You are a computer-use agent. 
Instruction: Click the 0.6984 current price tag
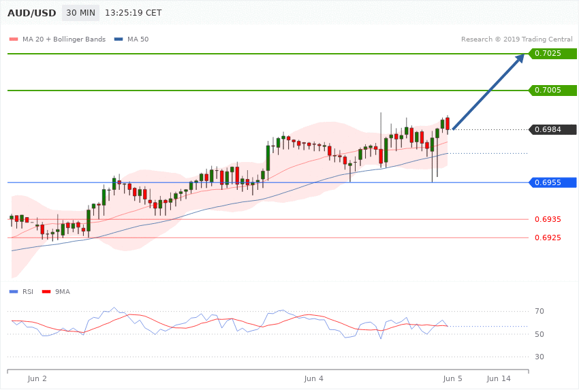pos(553,129)
